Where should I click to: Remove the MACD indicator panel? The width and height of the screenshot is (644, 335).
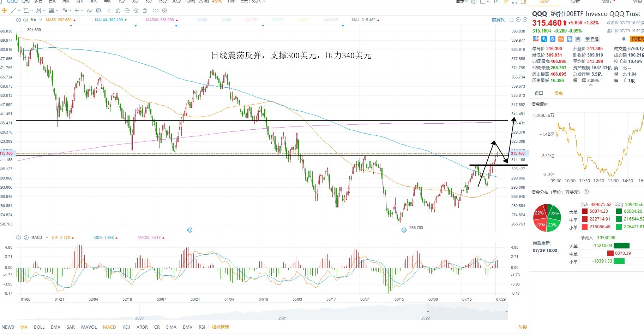(26, 237)
